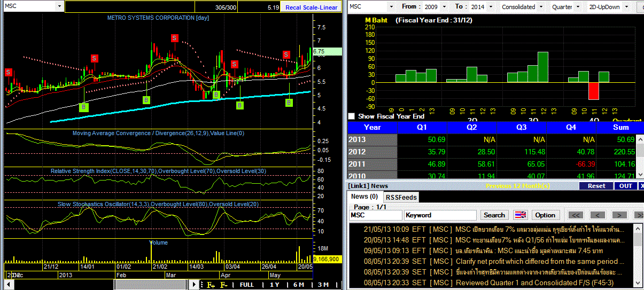Click the METRO SYSTEMS CORPORATION [day] title

point(158,18)
